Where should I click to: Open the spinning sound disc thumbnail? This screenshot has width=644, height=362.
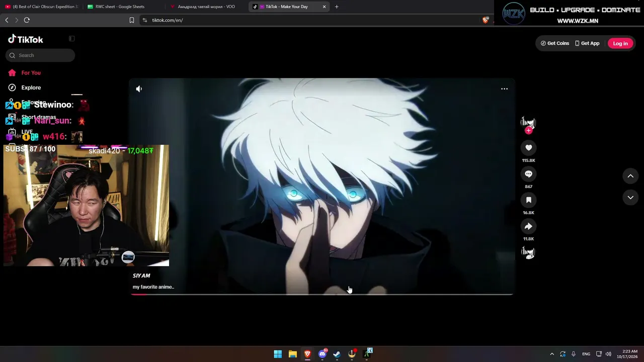528,252
